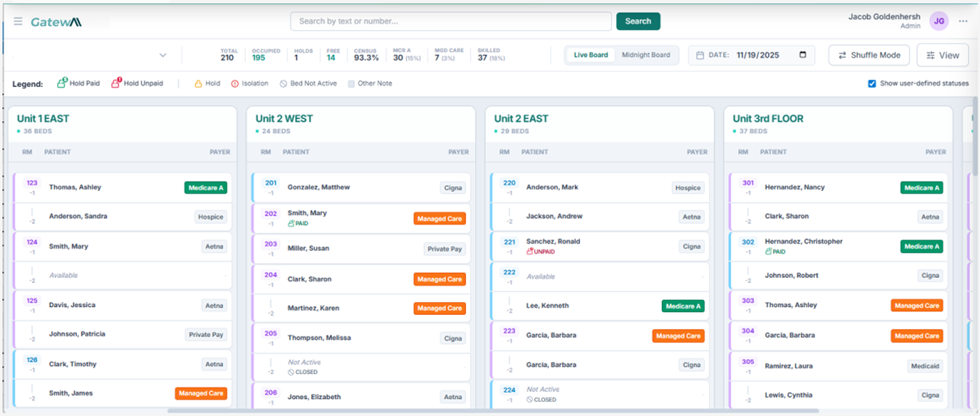Open the View options dropdown
This screenshot has width=980, height=416.
942,55
